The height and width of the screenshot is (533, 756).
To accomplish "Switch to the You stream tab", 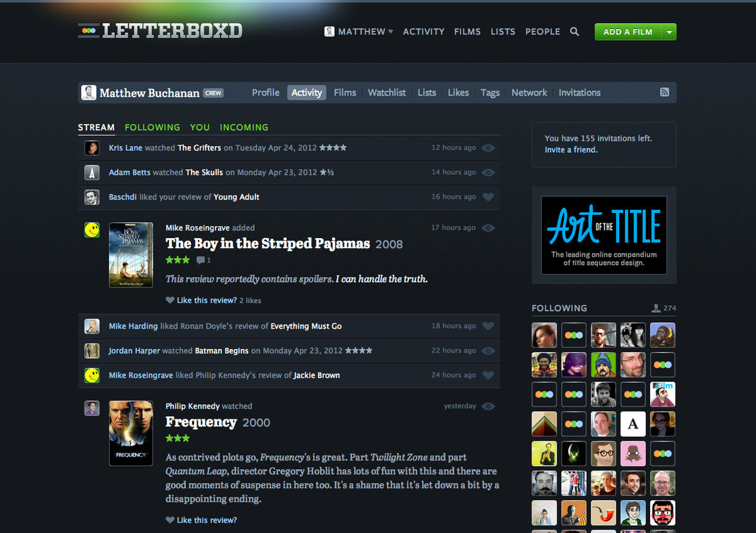I will [199, 127].
